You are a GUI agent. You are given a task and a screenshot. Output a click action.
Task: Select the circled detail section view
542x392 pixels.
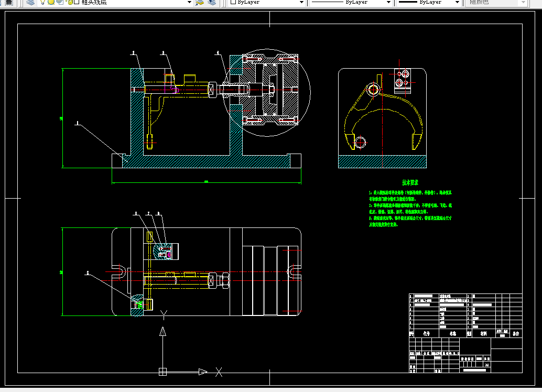pyautogui.click(x=267, y=92)
